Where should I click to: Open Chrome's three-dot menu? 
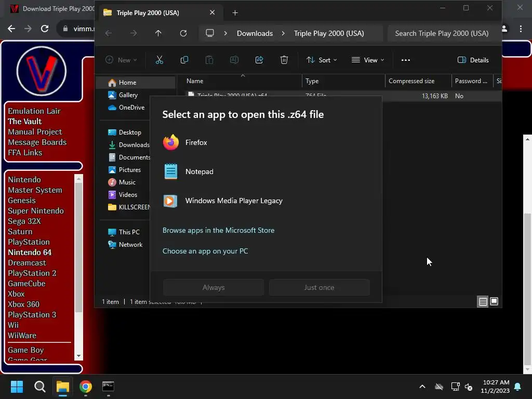click(521, 29)
